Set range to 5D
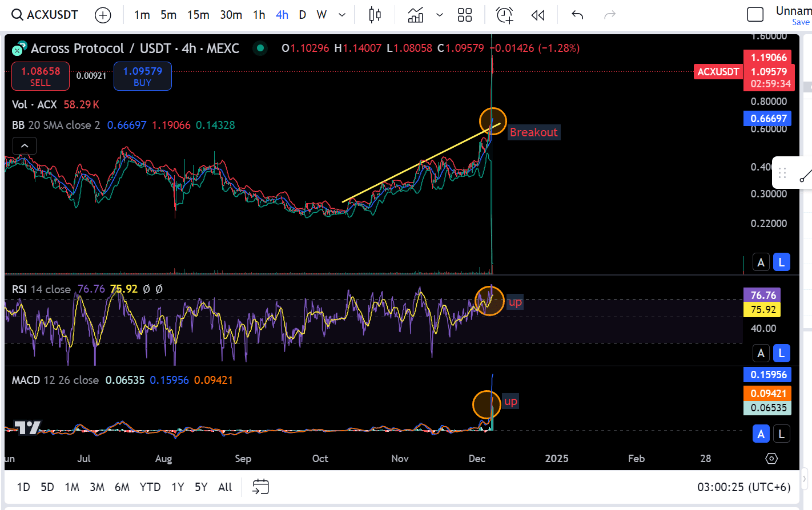Image resolution: width=812 pixels, height=510 pixels. [47, 487]
